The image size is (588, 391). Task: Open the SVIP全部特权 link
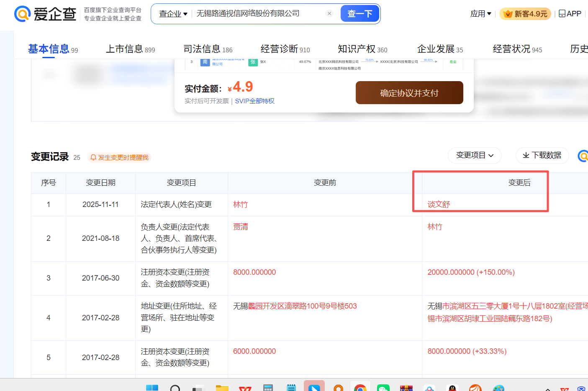coord(254,101)
